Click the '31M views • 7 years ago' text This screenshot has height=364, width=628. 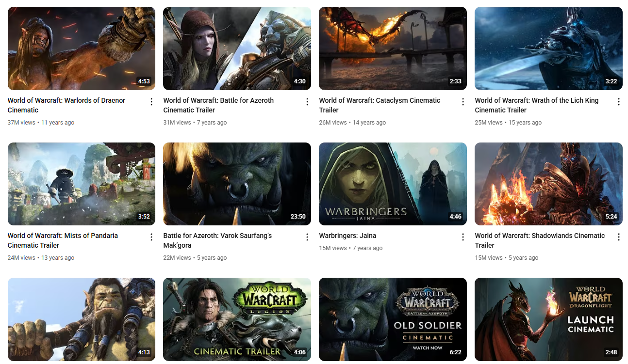pos(195,123)
